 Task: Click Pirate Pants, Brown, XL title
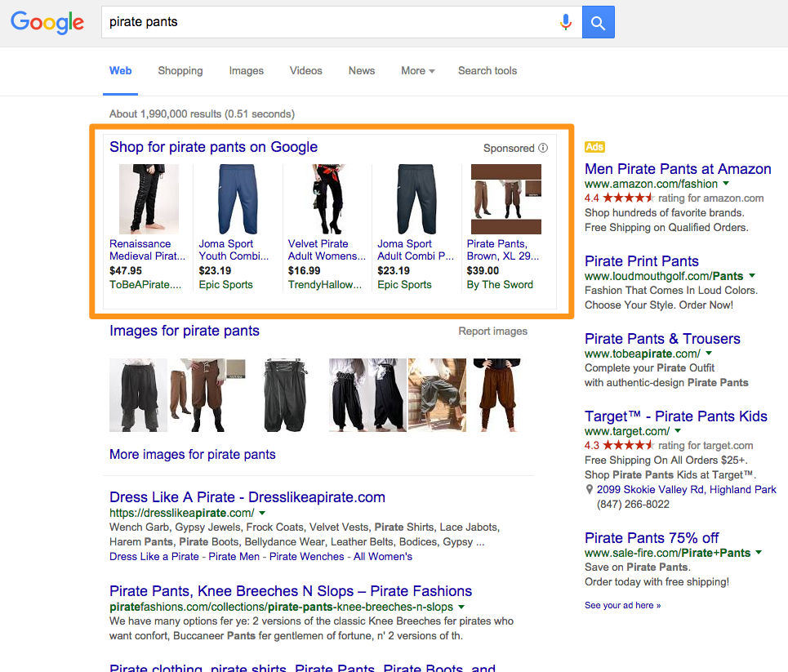[503, 250]
